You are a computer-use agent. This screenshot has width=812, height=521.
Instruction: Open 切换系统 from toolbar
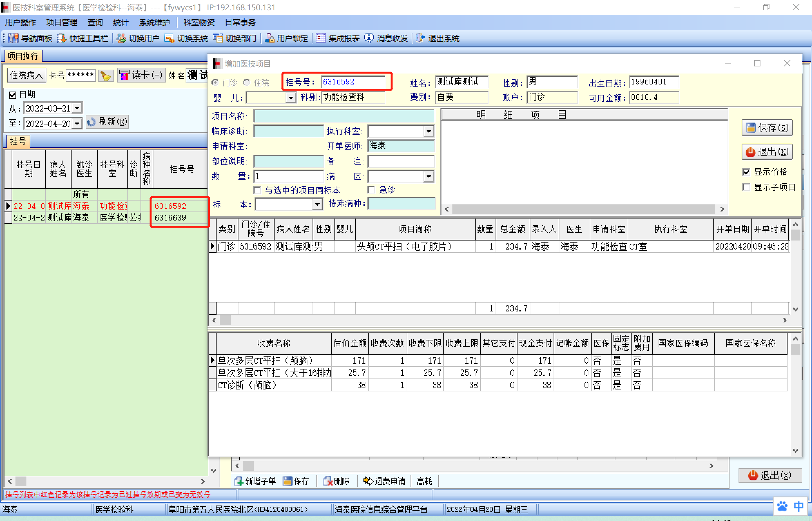(169, 38)
